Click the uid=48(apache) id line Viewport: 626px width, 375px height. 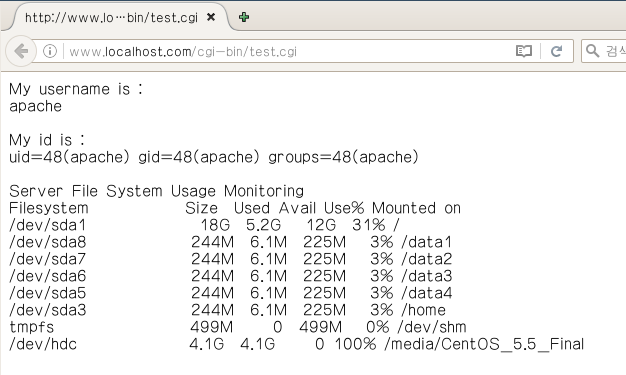[x=214, y=157]
